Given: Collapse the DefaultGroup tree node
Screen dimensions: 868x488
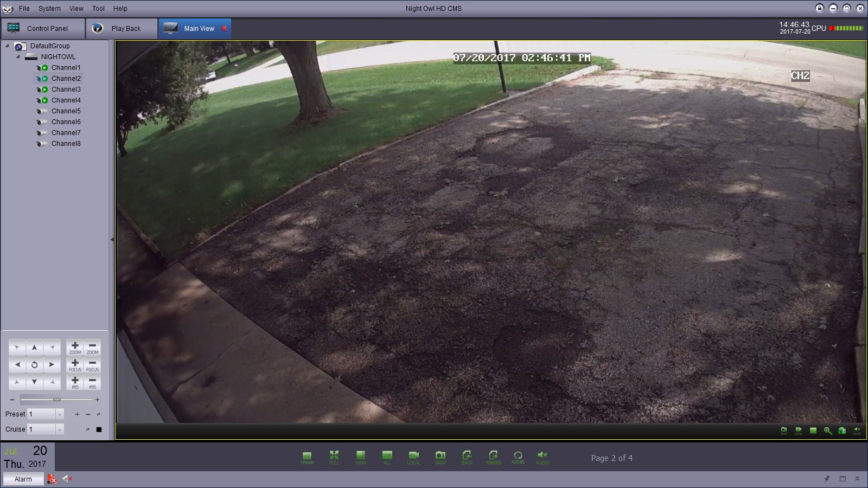Looking at the screenshot, I should pyautogui.click(x=8, y=46).
